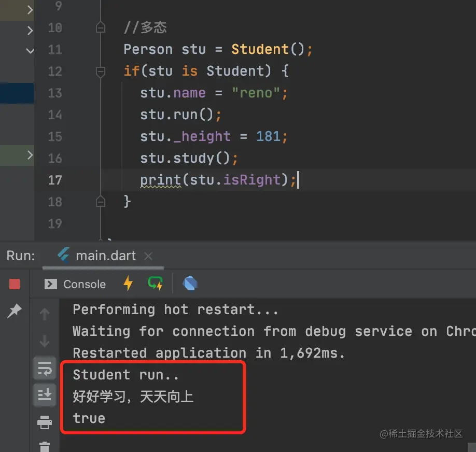The width and height of the screenshot is (476, 452).
Task: Click the 'true' output in the console
Action: tap(89, 418)
